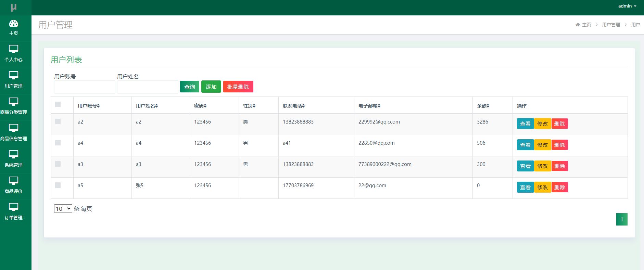Toggle the select-all header checkbox
The width and height of the screenshot is (644, 270).
tap(58, 104)
